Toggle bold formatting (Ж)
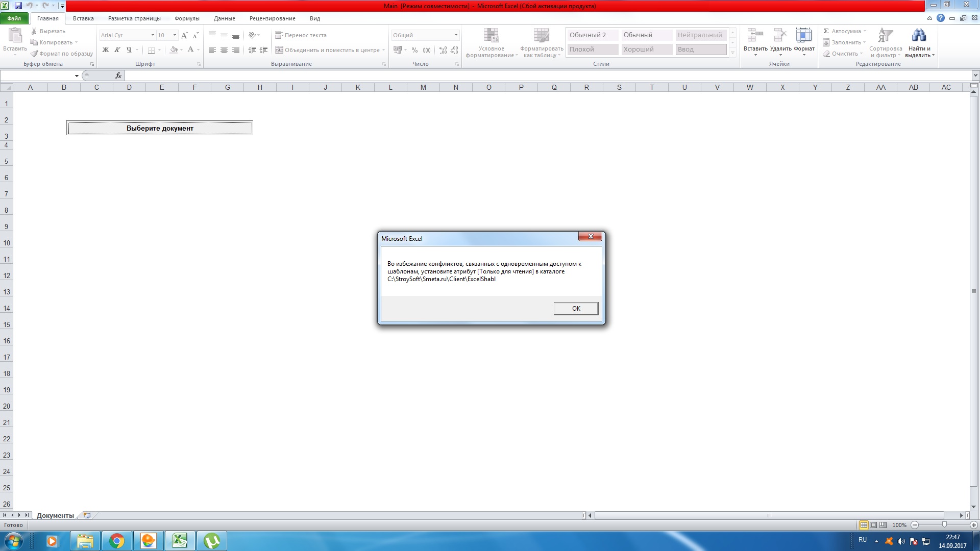Image resolution: width=980 pixels, height=551 pixels. pyautogui.click(x=106, y=50)
